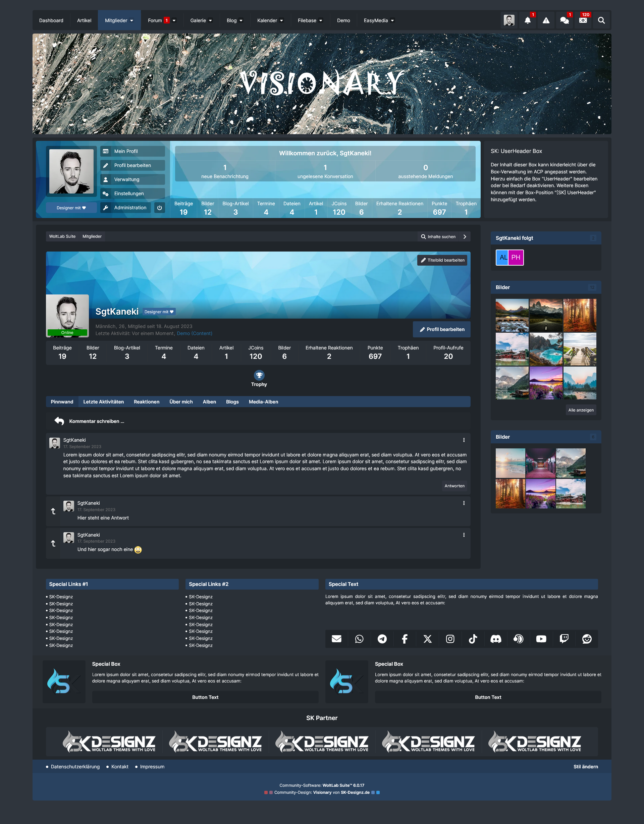The height and width of the screenshot is (824, 644).
Task: Switch to the Über mich tab
Action: point(181,402)
